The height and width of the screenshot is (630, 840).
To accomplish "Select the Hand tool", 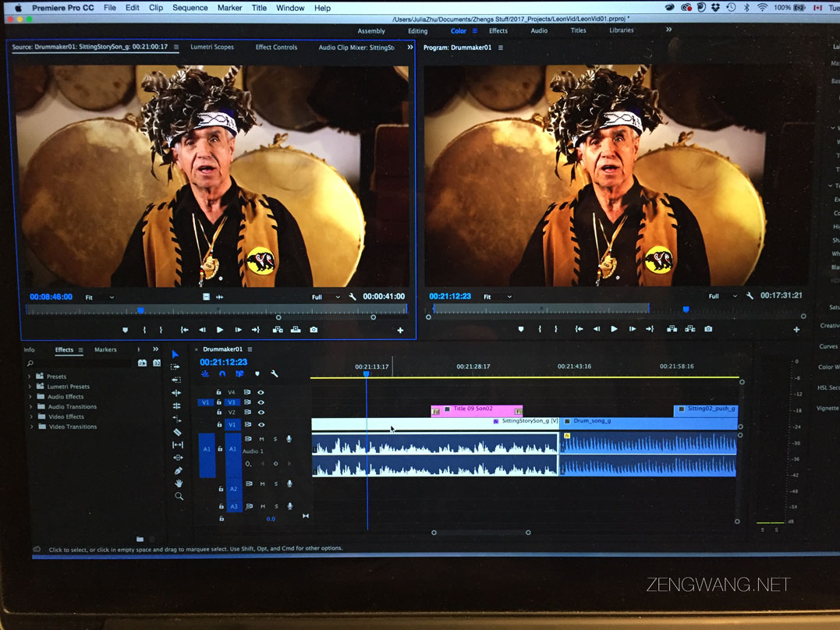I will 178,483.
